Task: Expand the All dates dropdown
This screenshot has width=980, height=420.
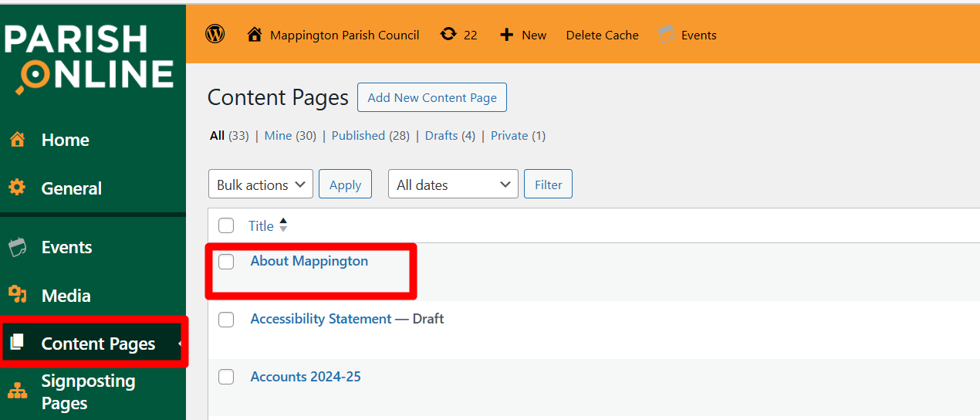Action: coord(453,185)
